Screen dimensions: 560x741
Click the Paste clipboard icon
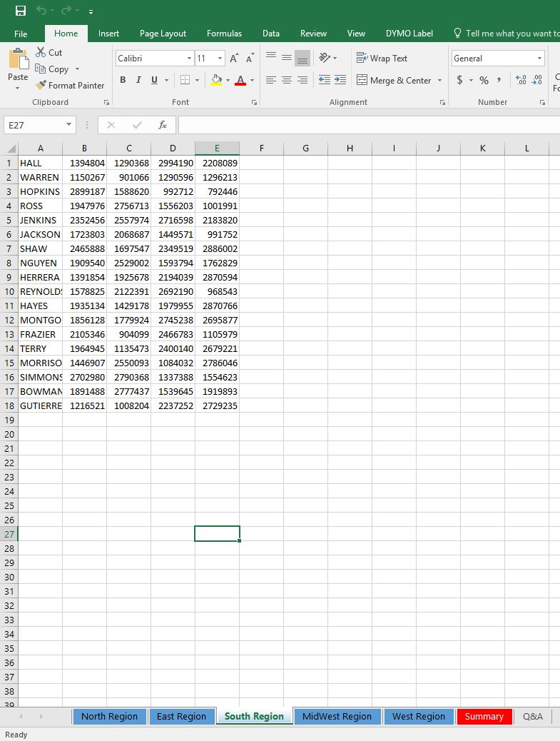tap(18, 59)
